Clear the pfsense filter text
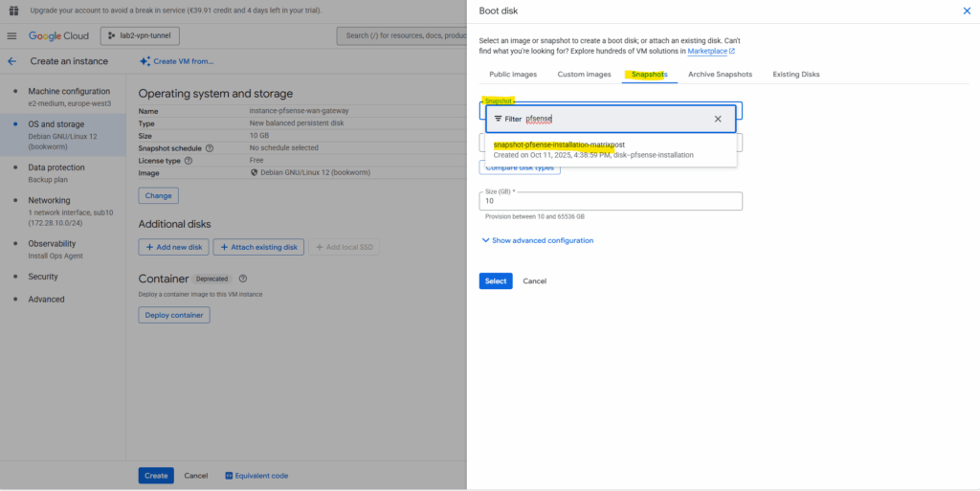Viewport: 980px width, 491px height. coord(718,119)
